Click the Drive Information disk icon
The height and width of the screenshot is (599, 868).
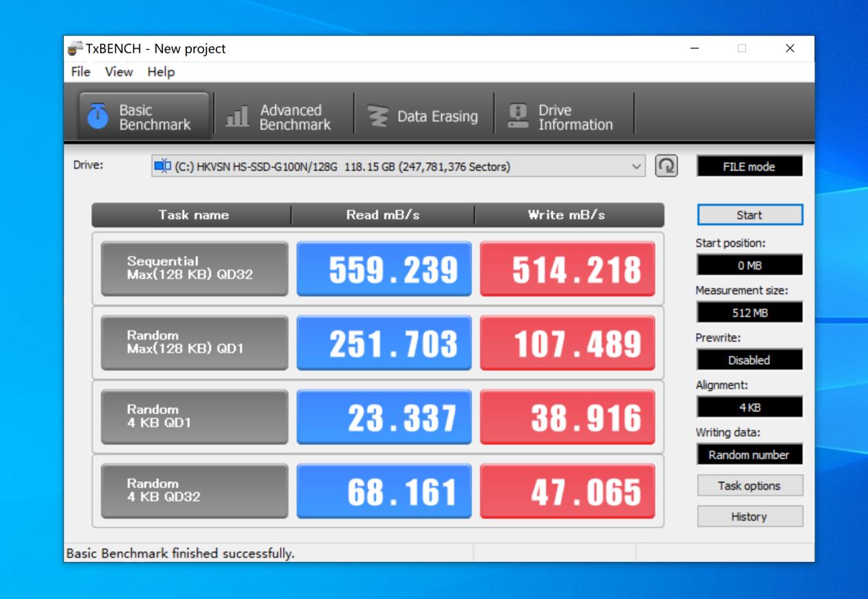(x=518, y=117)
